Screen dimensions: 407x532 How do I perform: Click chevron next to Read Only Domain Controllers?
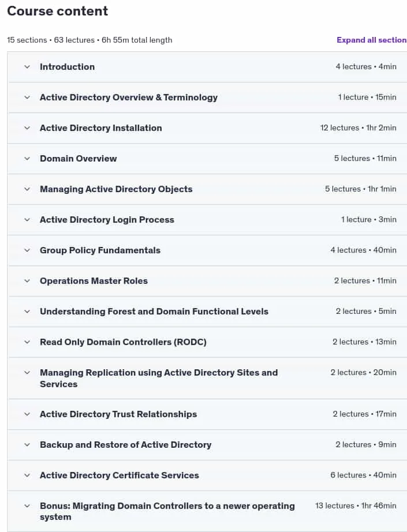point(27,342)
